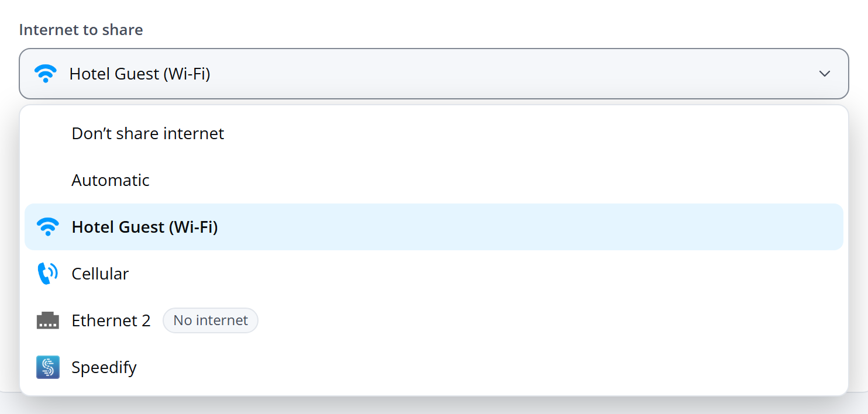
Task: Click blank space right of the Automatic label
Action: click(491, 180)
